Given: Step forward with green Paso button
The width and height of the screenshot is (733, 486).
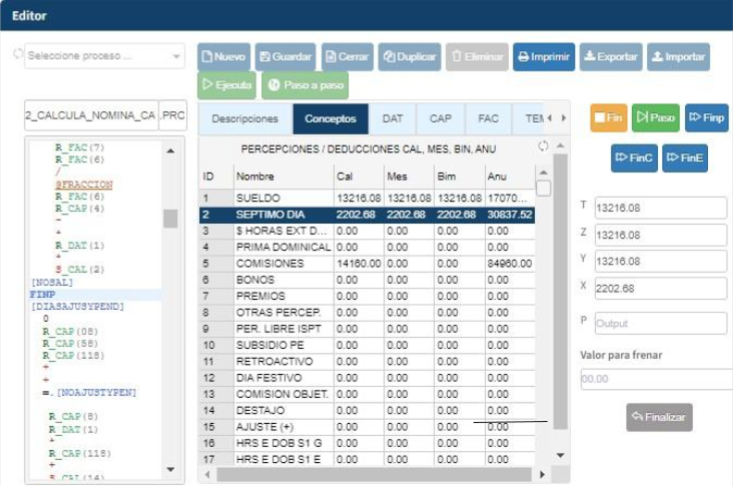Looking at the screenshot, I should (x=656, y=118).
